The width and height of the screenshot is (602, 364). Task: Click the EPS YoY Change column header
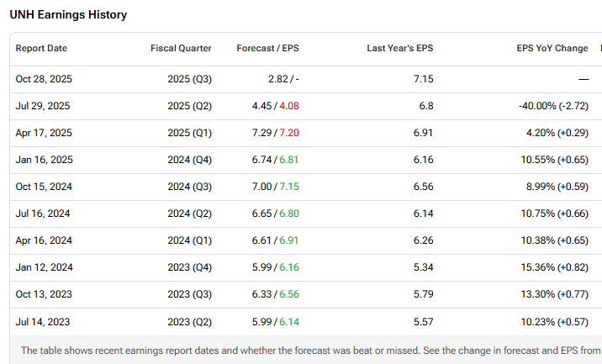(x=552, y=49)
